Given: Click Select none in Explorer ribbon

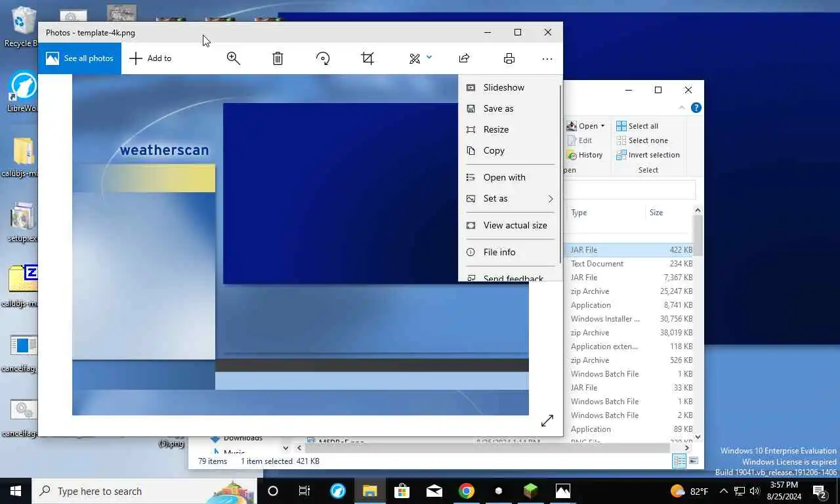Looking at the screenshot, I should point(642,140).
